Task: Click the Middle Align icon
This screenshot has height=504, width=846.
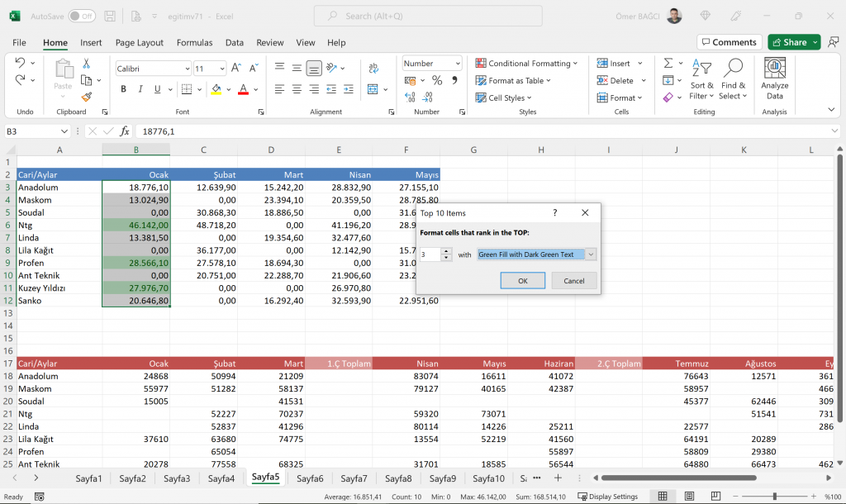Action: (x=297, y=68)
